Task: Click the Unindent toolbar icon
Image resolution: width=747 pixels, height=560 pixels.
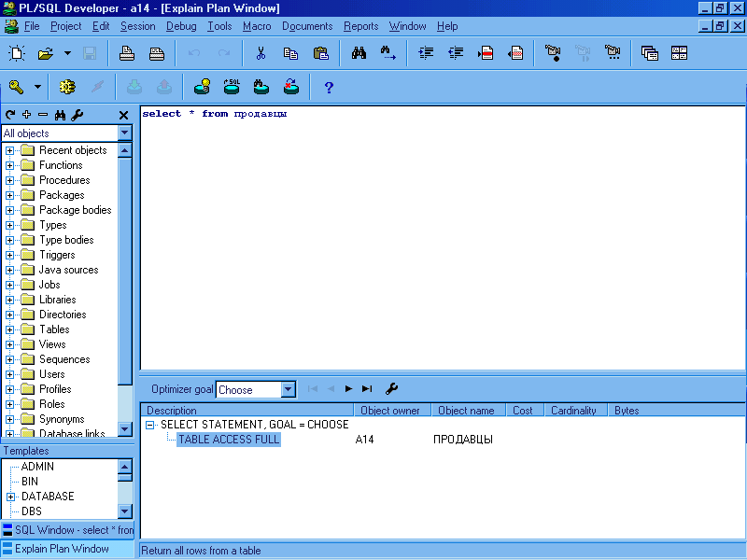Action: pyautogui.click(x=456, y=53)
